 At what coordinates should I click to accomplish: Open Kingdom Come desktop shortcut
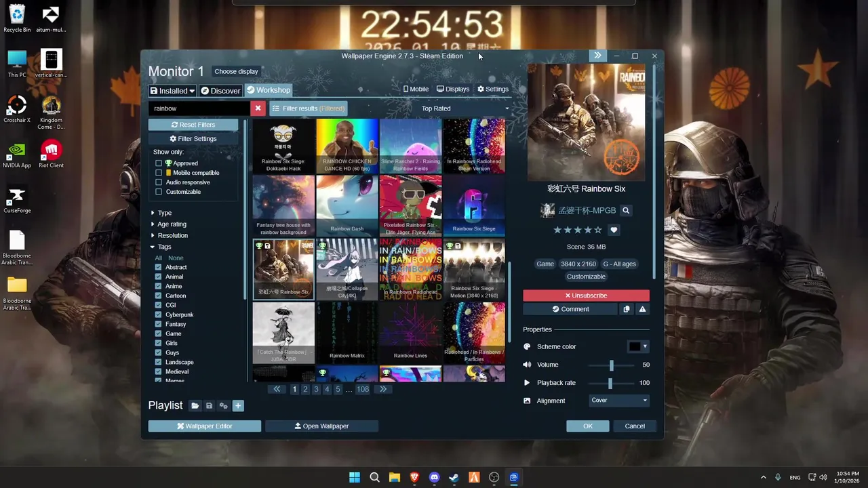51,113
